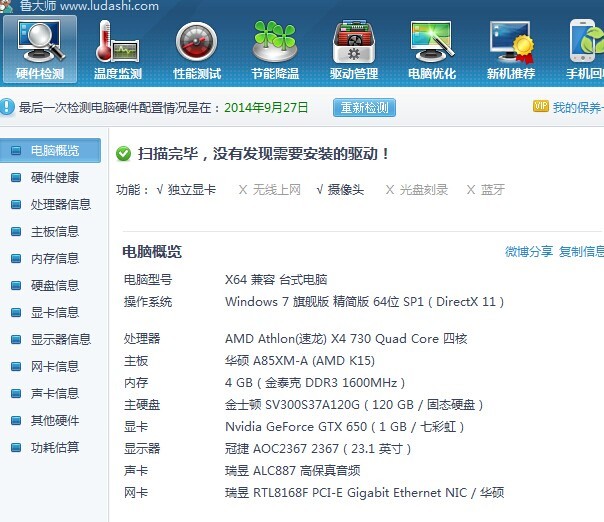Click the 扫描完毕 scan result message
This screenshot has width=604, height=522.
coord(264,154)
